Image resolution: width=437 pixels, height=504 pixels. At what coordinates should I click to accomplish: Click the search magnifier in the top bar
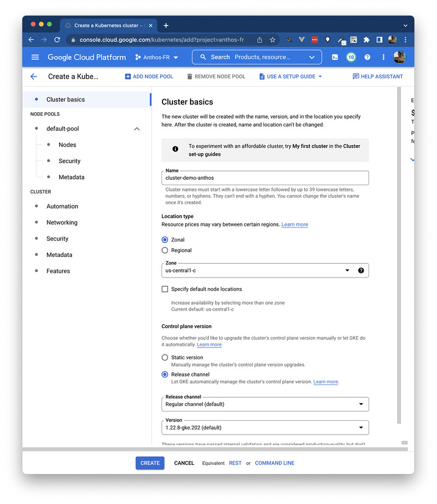[x=203, y=57]
